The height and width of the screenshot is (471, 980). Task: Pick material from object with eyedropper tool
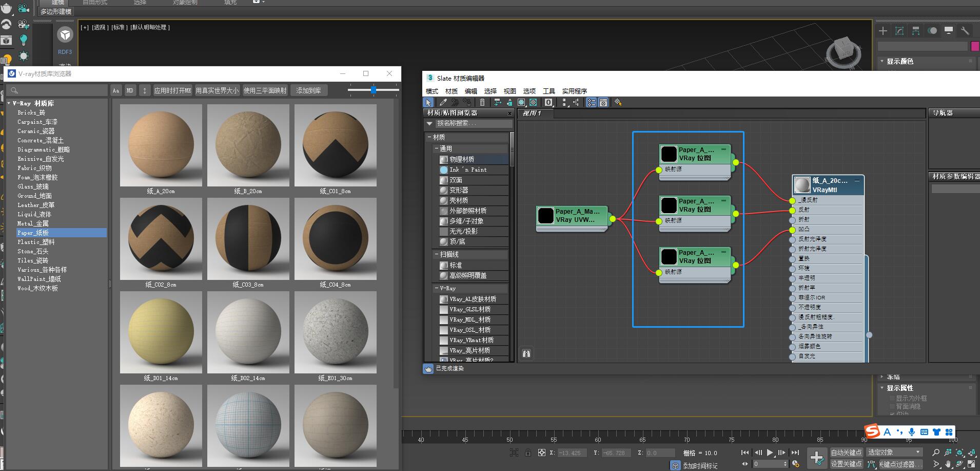click(x=443, y=102)
